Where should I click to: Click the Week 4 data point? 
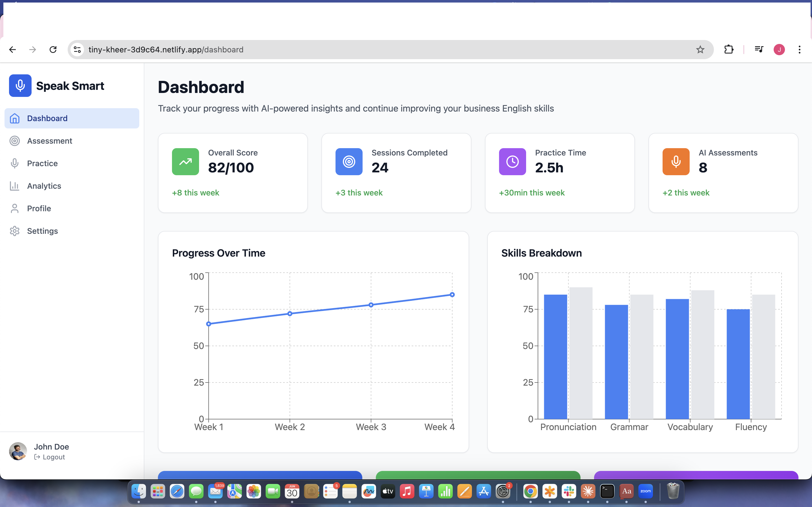tap(452, 295)
